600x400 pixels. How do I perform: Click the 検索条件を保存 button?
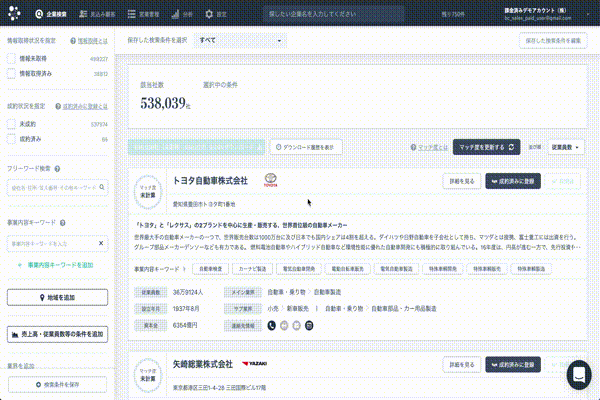(x=57, y=385)
